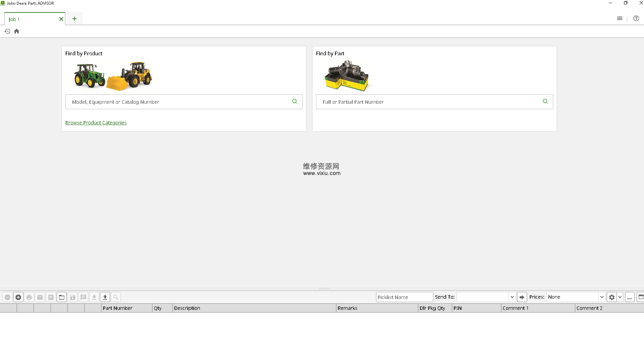
Task: Click the email picklist envelope icon
Action: click(x=40, y=297)
